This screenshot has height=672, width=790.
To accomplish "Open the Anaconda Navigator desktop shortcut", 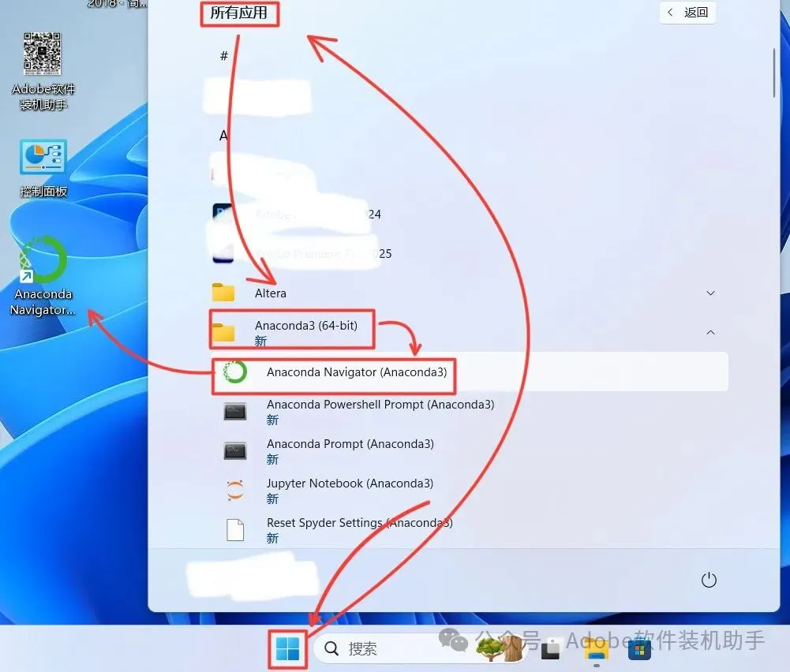I will tap(43, 276).
